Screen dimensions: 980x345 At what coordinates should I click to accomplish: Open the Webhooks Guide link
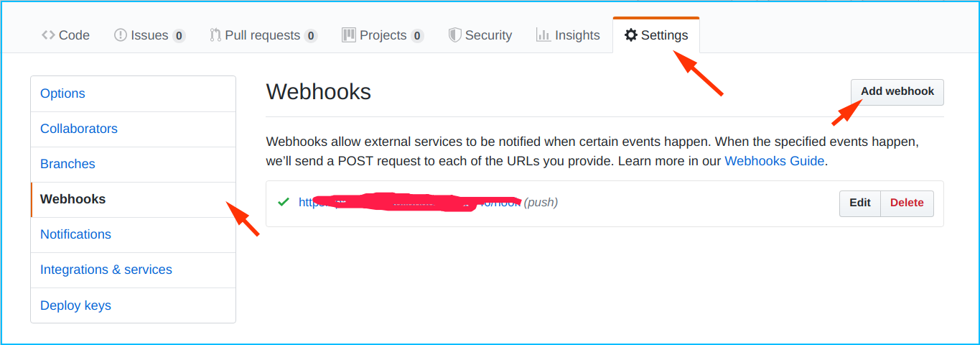(774, 161)
